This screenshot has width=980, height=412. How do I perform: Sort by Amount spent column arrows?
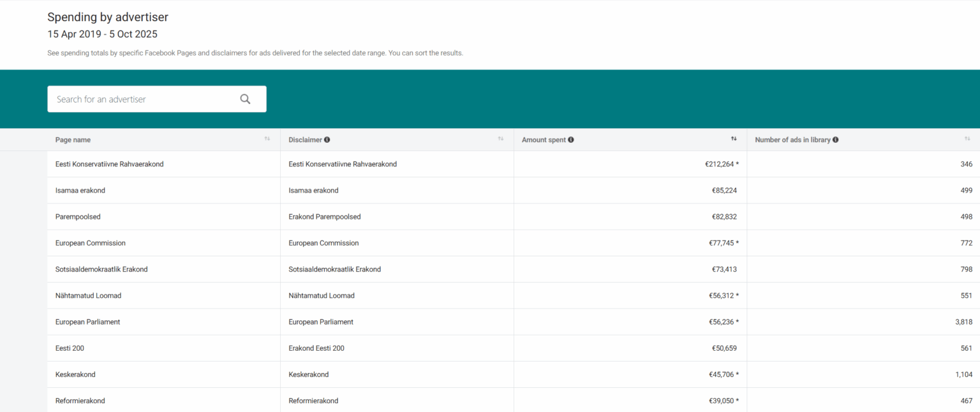point(734,139)
